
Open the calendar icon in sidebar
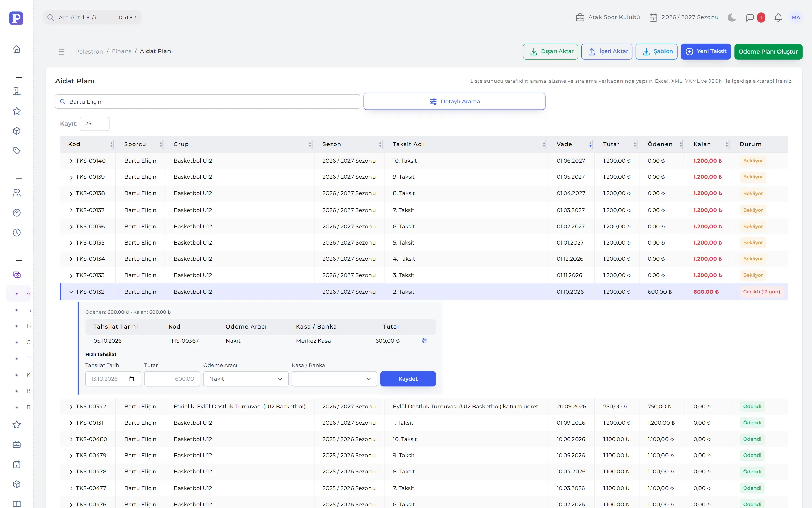tap(17, 464)
